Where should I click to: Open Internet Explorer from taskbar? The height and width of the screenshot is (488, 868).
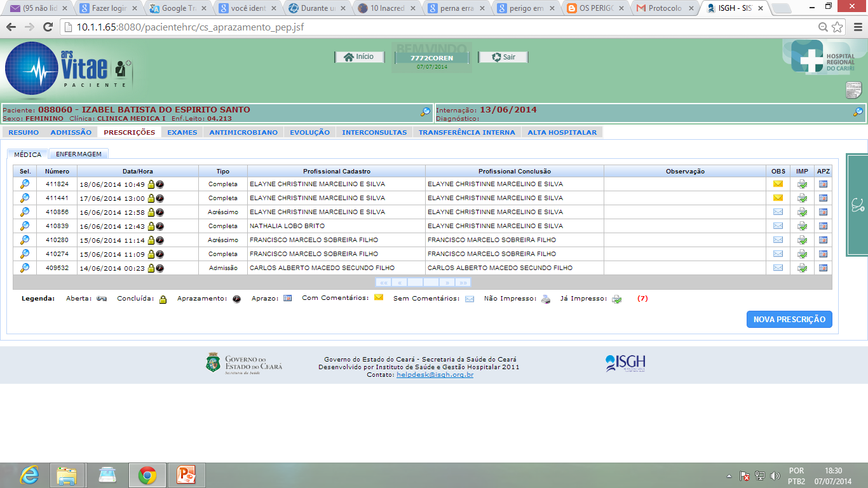point(29,475)
